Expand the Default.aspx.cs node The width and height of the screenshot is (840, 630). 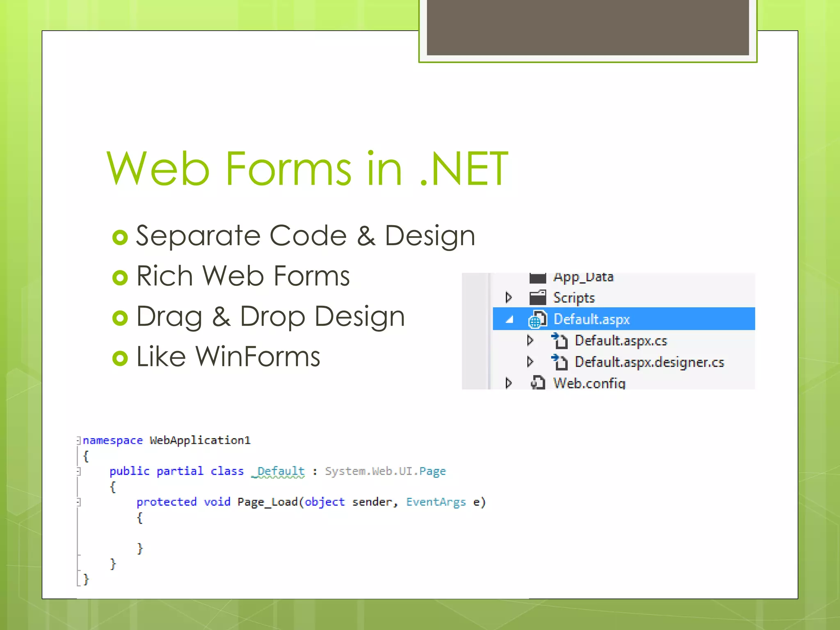[530, 340]
